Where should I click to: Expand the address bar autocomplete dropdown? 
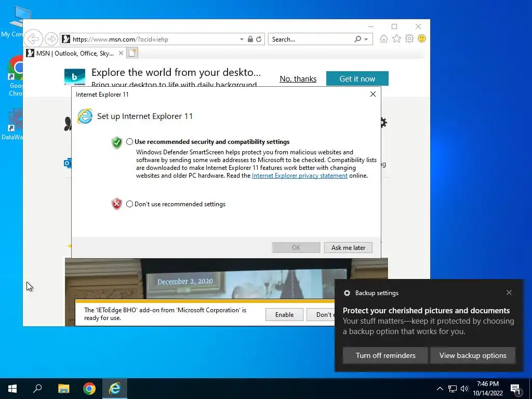(x=242, y=39)
